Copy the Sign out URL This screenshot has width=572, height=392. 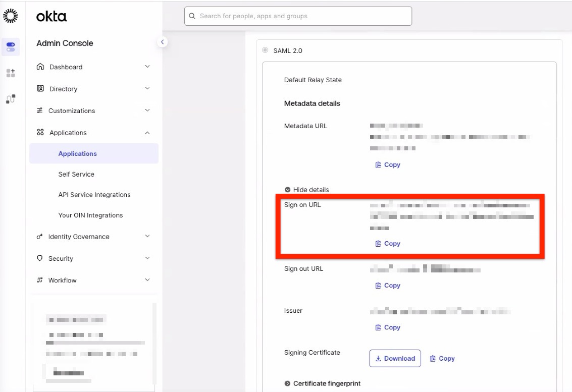point(388,286)
